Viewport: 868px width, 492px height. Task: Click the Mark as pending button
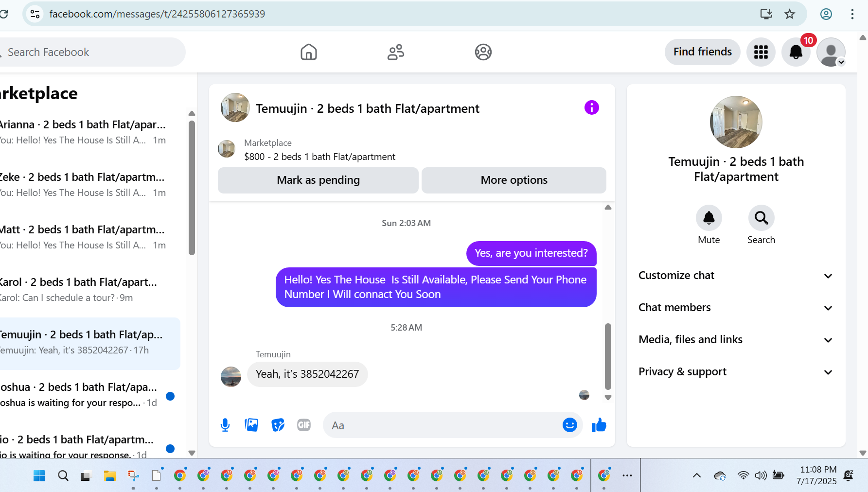[x=318, y=180]
